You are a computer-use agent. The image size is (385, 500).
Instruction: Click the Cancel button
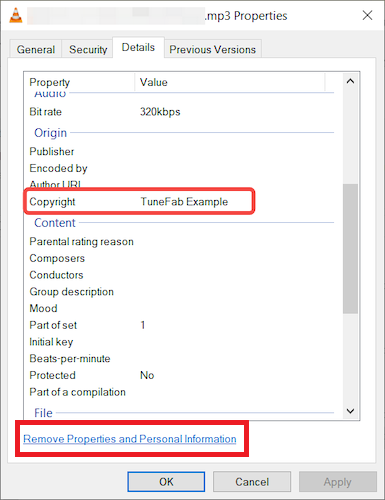[x=252, y=482]
